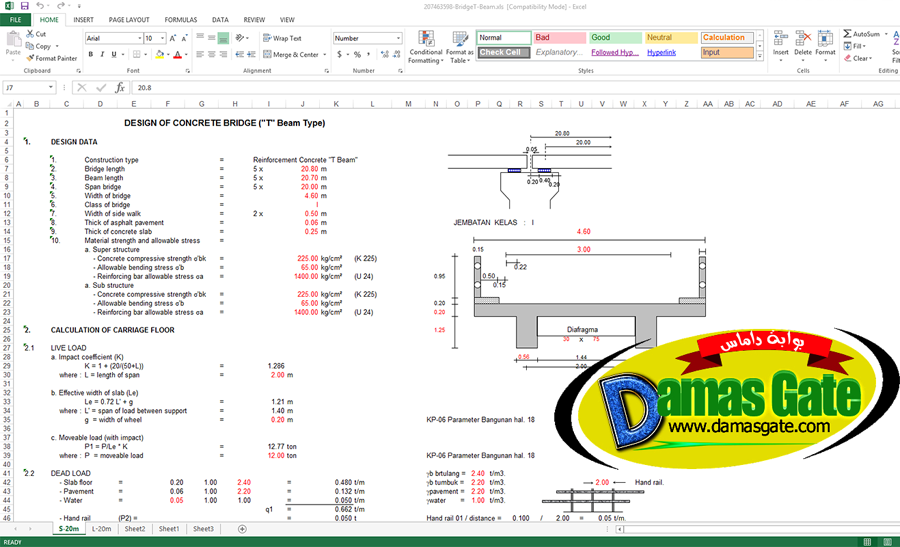Image resolution: width=900 pixels, height=547 pixels.
Task: Decrease the font size
Action: point(184,38)
